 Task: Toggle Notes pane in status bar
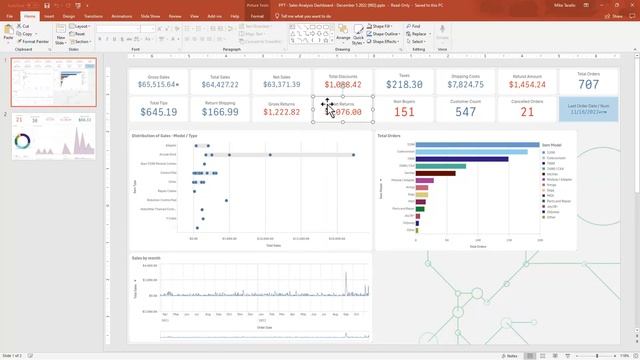point(509,356)
